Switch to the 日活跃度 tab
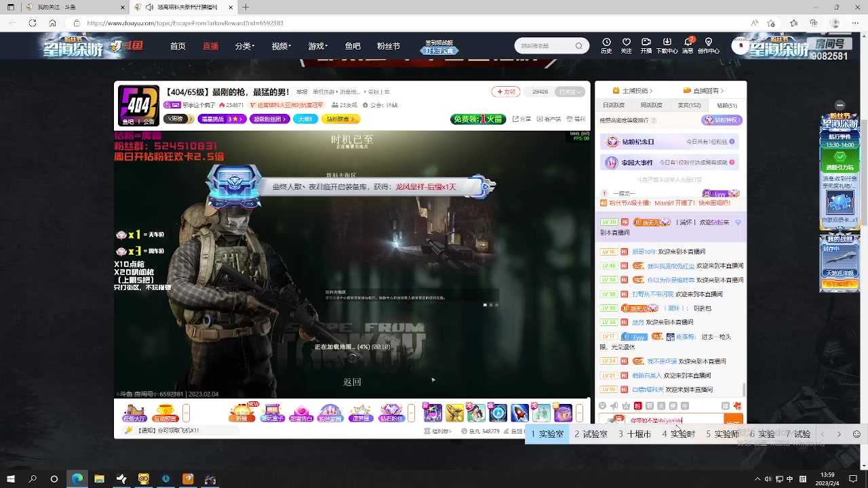Viewport: 868px width, 488px height. (614, 105)
